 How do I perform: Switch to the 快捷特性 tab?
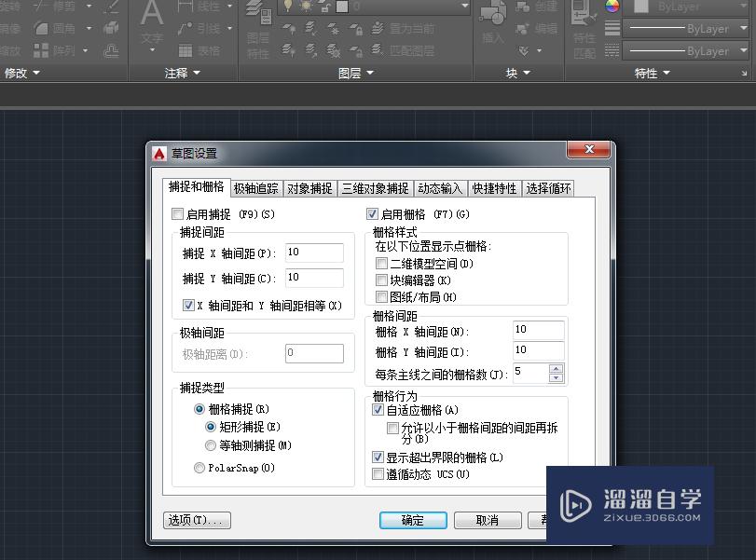[x=494, y=188]
